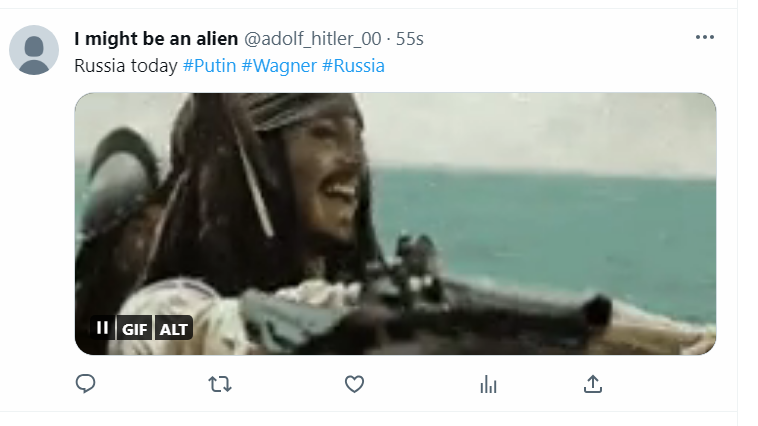Open the #Putin hashtag

click(209, 66)
